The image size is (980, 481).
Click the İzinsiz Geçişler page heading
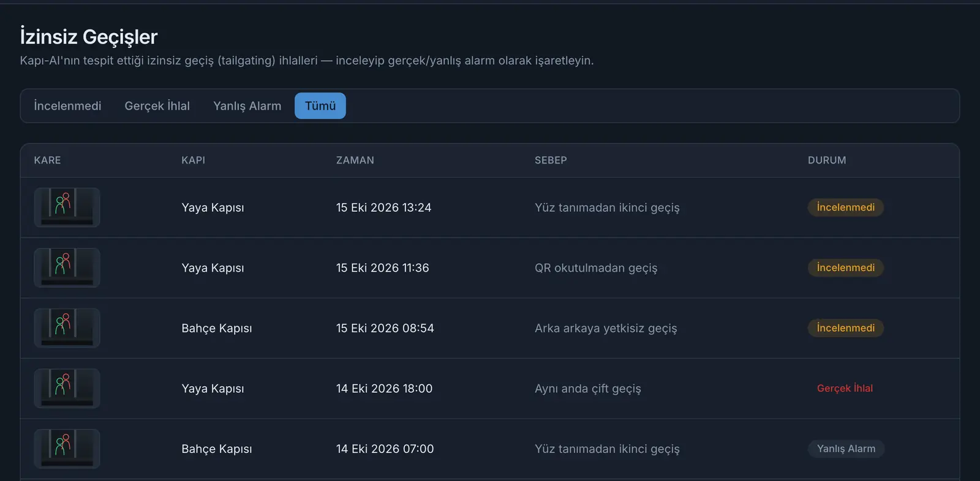[89, 37]
